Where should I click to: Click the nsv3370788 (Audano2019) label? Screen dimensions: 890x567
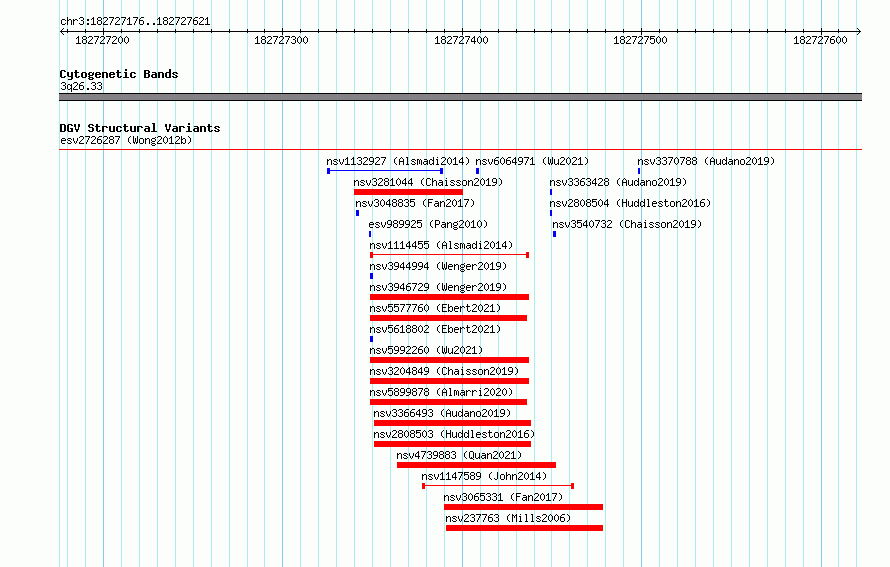[706, 161]
